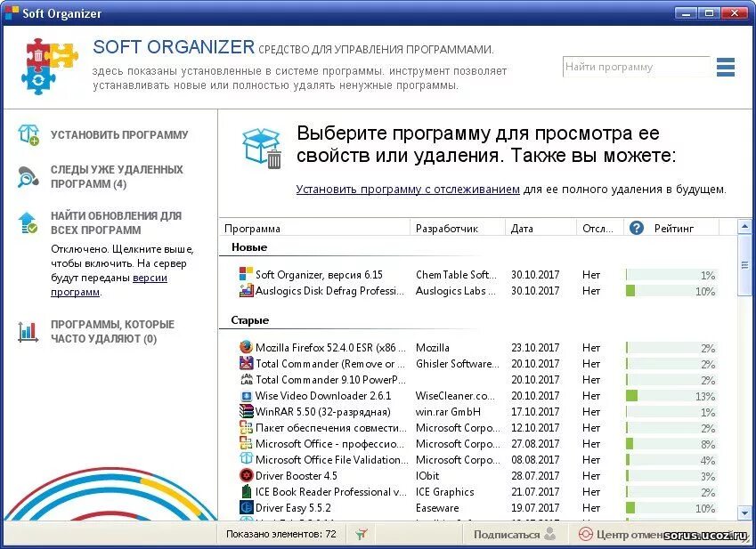Click the Wise Video Downloader icon
The width and height of the screenshot is (756, 549).
tap(246, 395)
